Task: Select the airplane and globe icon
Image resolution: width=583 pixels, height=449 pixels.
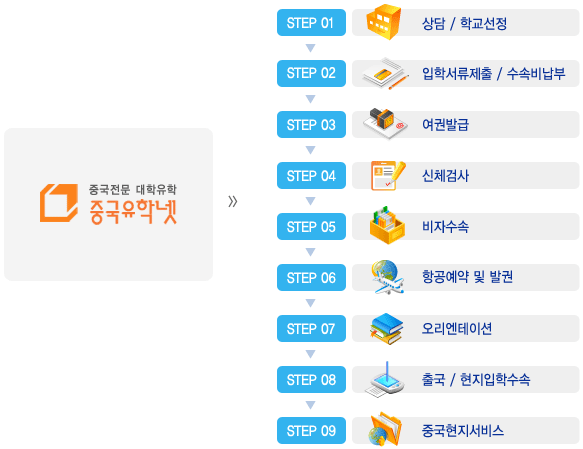Action: click(x=387, y=277)
